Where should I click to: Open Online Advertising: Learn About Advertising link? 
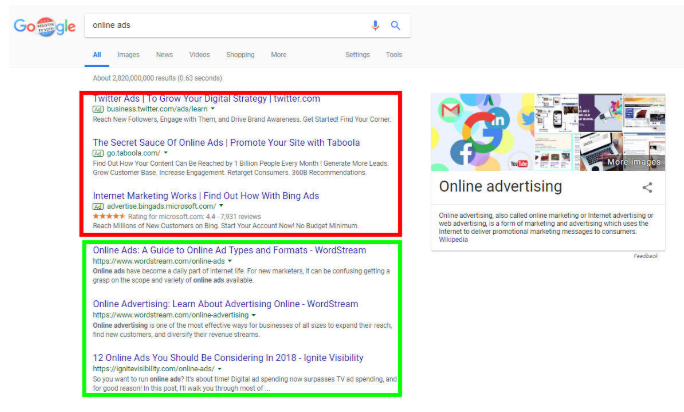pos(226,304)
